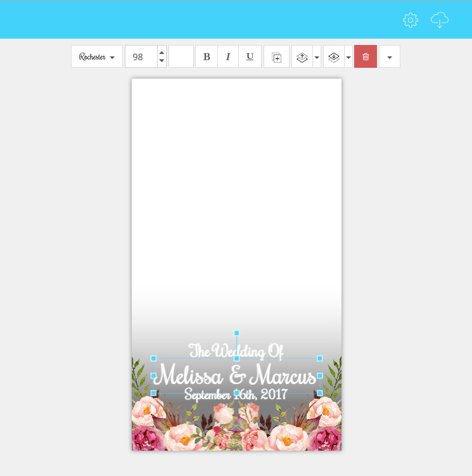Toggle underline formatting
The width and height of the screenshot is (472, 476).
[250, 57]
